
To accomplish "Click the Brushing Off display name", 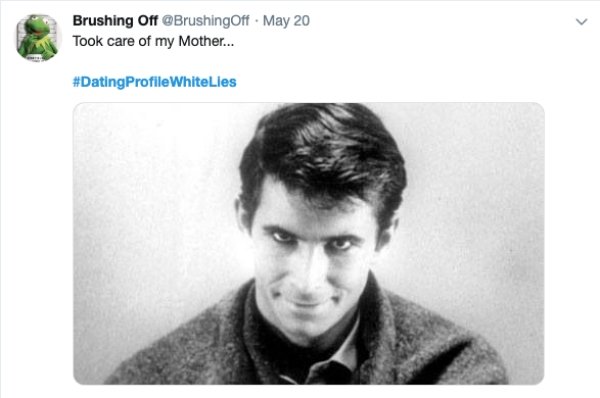I will pos(115,21).
